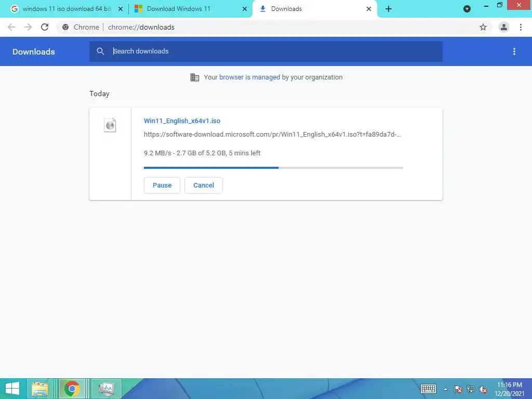The image size is (532, 399).
Task: Open the Downloads page more-actions menu
Action: pyautogui.click(x=514, y=51)
